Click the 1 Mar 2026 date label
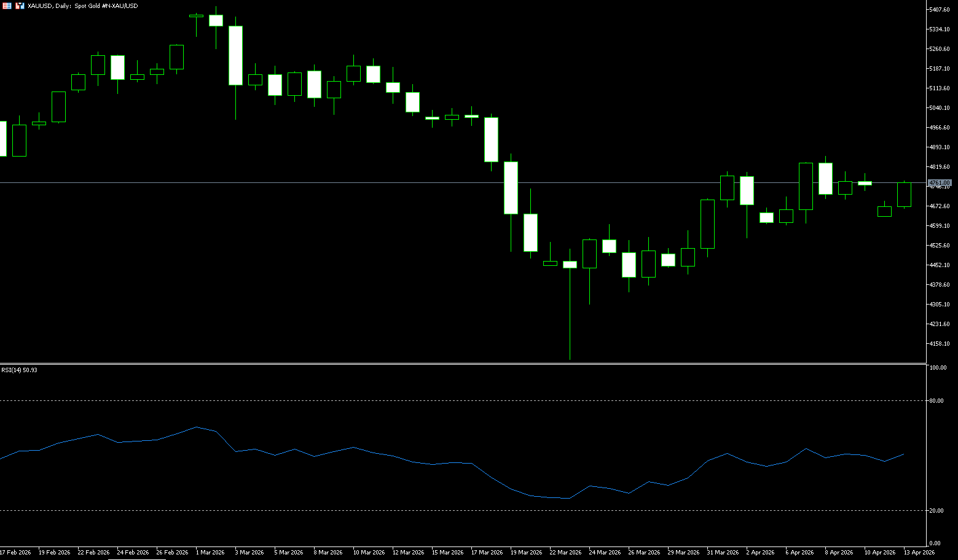 [x=210, y=553]
